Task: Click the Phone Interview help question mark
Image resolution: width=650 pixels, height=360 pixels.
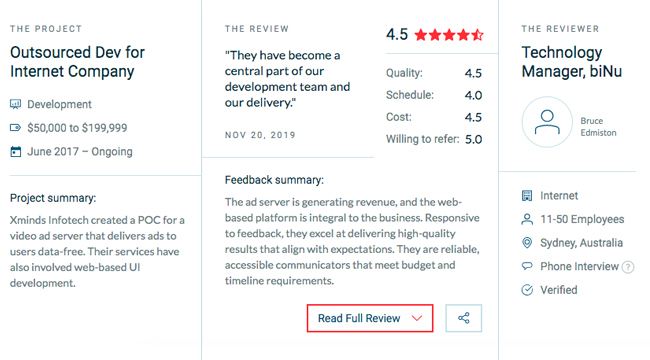Action: tap(628, 267)
